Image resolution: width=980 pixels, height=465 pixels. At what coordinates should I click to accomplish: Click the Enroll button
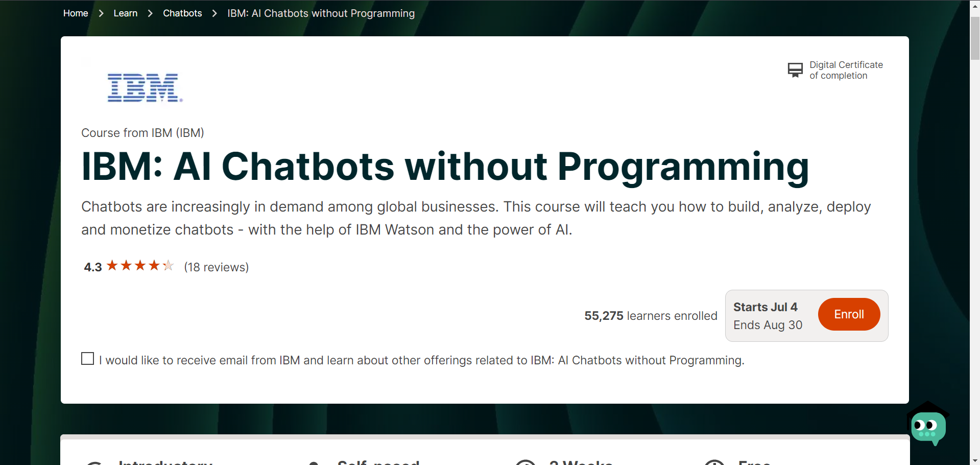coord(848,314)
